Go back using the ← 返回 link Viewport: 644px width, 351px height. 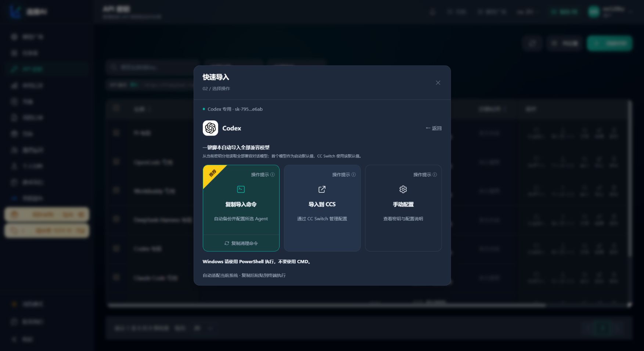(433, 128)
